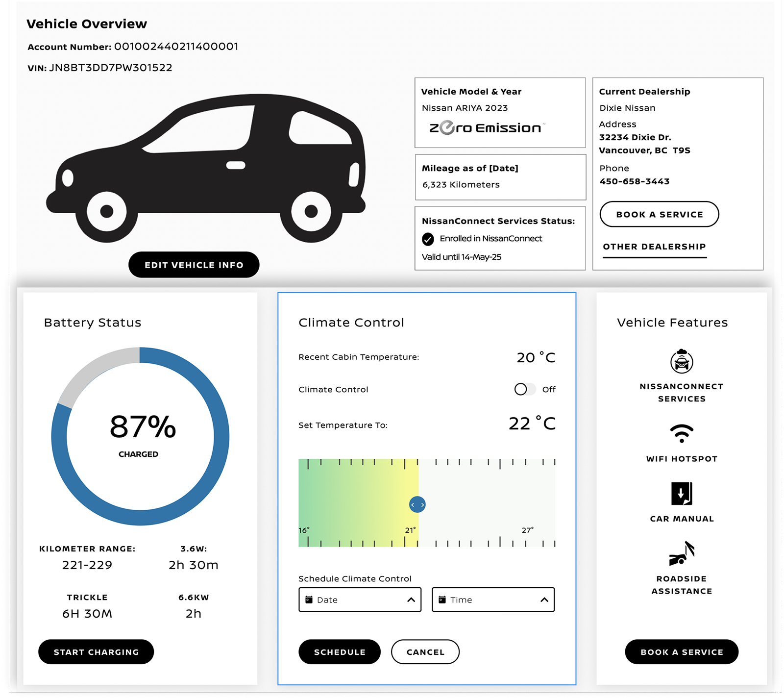The image size is (784, 700).
Task: Click the calendar icon in the Date field
Action: coord(309,599)
